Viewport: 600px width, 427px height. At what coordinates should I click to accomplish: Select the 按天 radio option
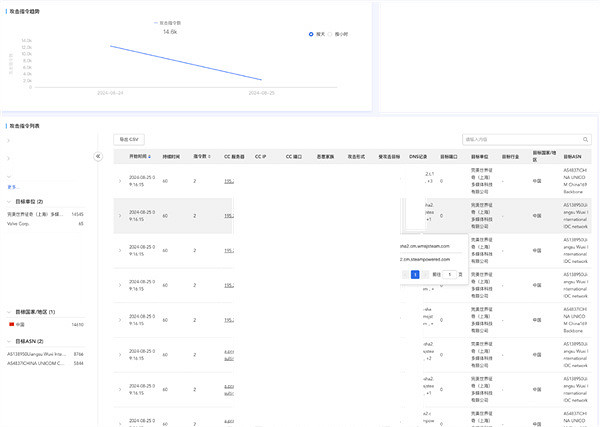coord(311,33)
